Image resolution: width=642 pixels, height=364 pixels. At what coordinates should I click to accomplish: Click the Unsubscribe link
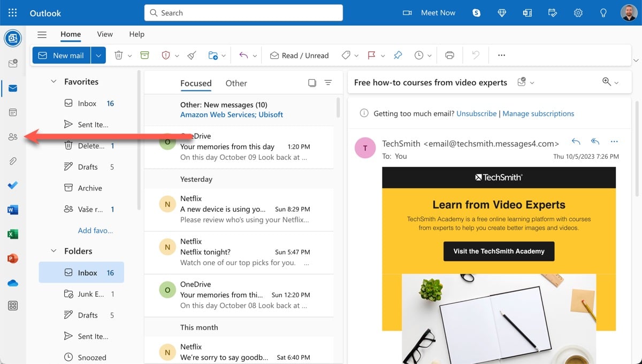click(x=477, y=113)
